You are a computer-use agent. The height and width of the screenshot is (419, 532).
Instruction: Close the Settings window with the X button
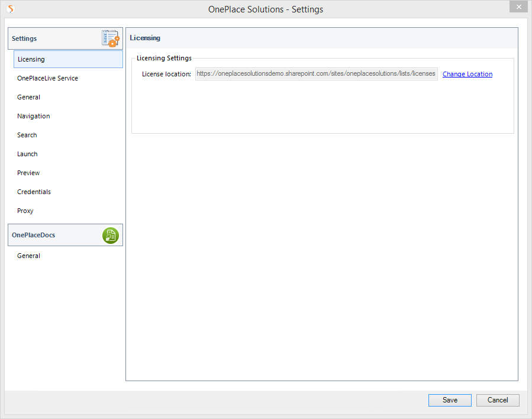[x=519, y=7]
